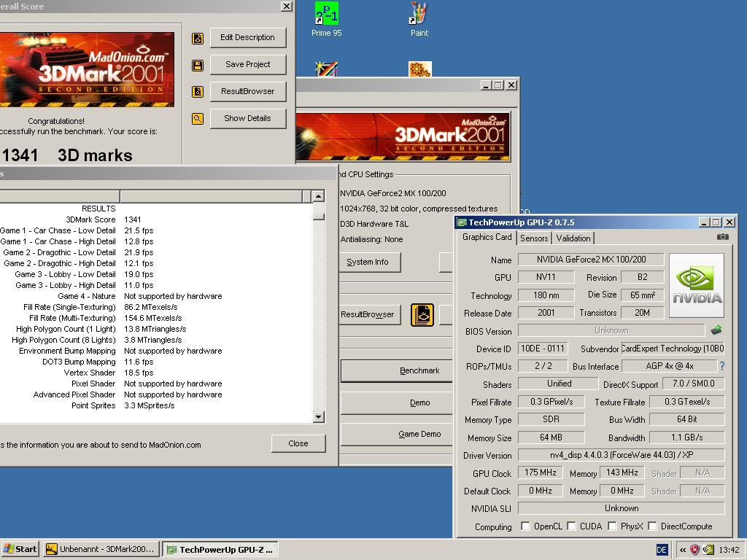747x560 pixels.
Task: Click the Save Project button
Action: tap(248, 64)
